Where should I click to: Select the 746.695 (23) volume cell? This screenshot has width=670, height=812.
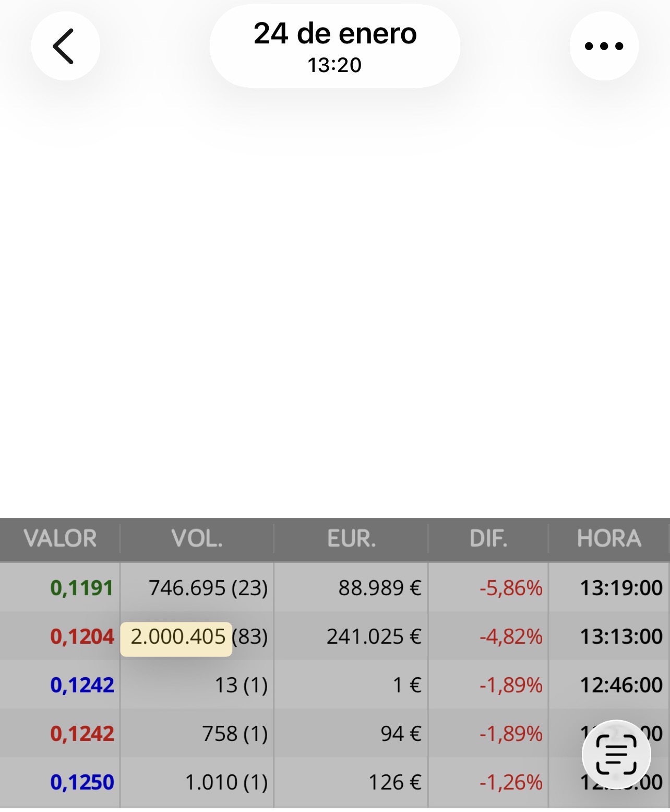point(208,588)
